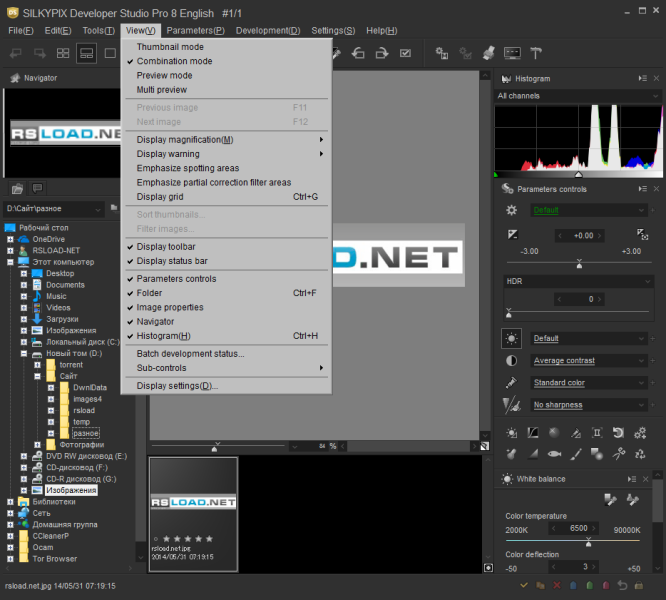The height and width of the screenshot is (600, 666).
Task: Toggle Image properties in the View menu
Action: pos(170,307)
